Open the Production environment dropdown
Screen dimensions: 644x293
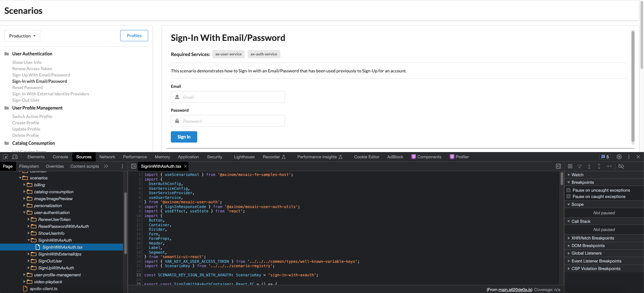point(22,36)
